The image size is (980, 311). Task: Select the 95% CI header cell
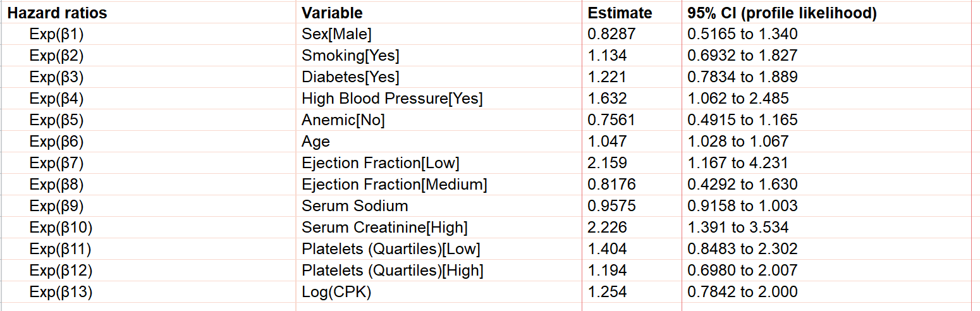click(x=782, y=13)
